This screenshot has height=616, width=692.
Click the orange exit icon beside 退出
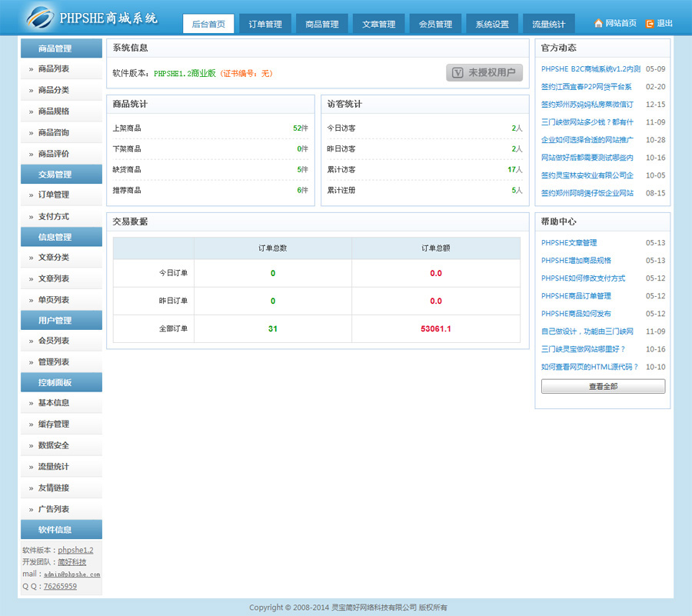650,24
